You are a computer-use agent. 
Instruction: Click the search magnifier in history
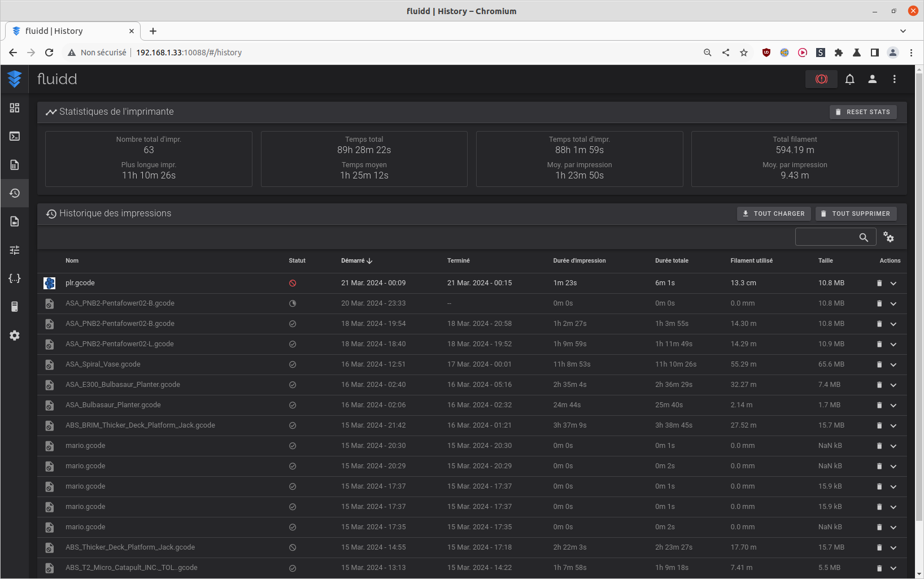point(864,237)
